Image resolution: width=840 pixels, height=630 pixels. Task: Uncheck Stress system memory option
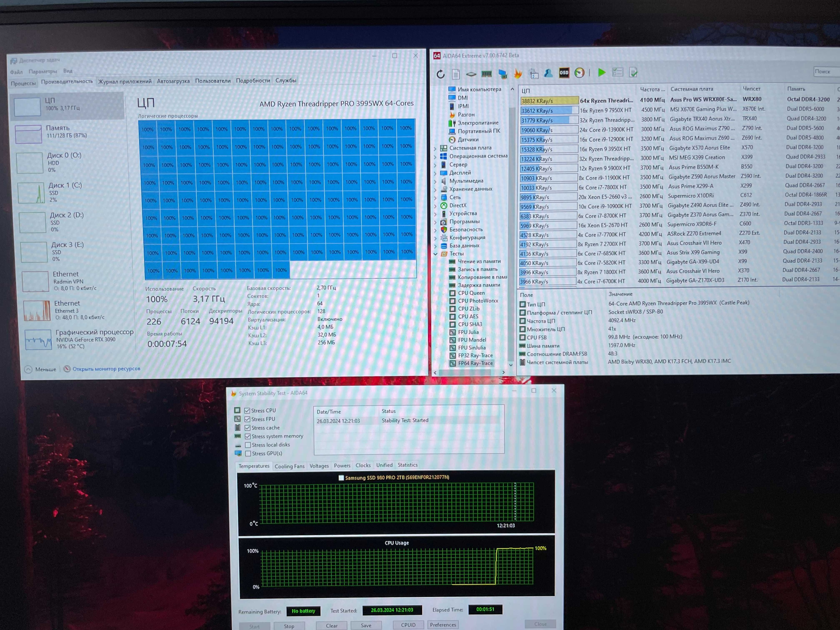pyautogui.click(x=248, y=436)
